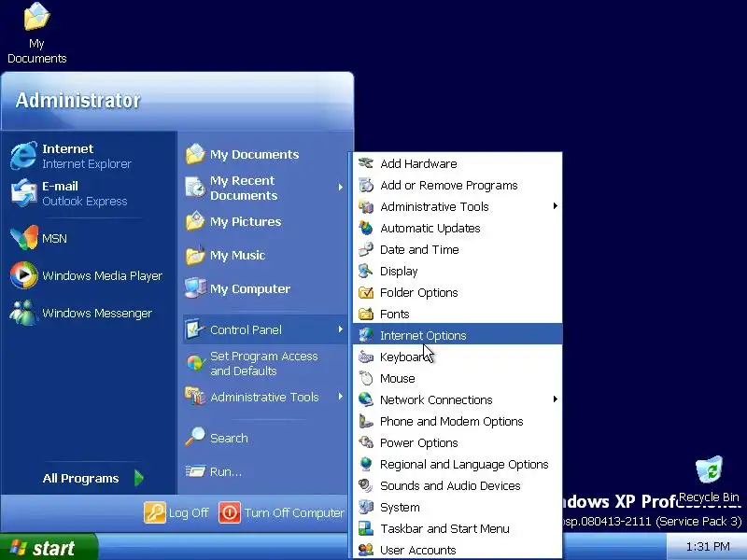The image size is (747, 560).
Task: Click the Display text label
Action: click(399, 271)
